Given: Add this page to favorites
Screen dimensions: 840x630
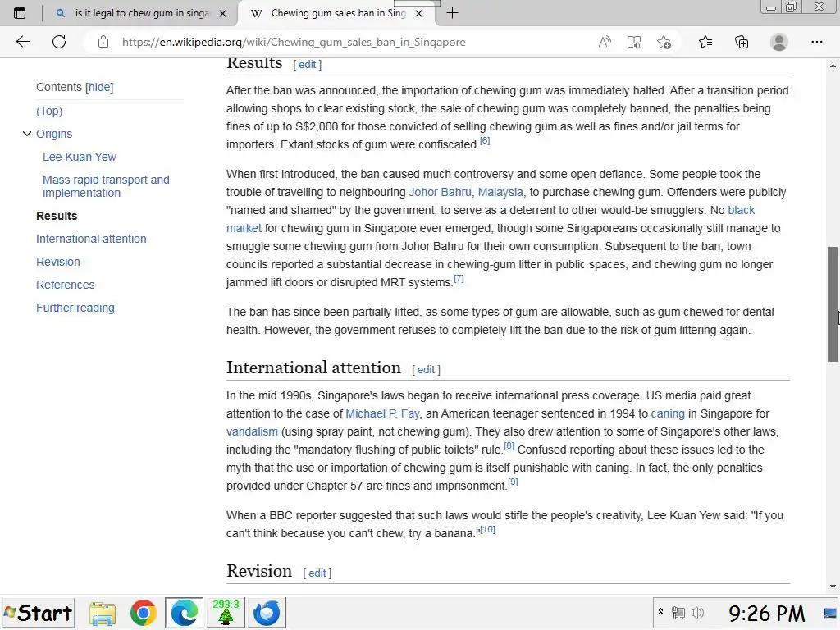Looking at the screenshot, I should tap(664, 42).
